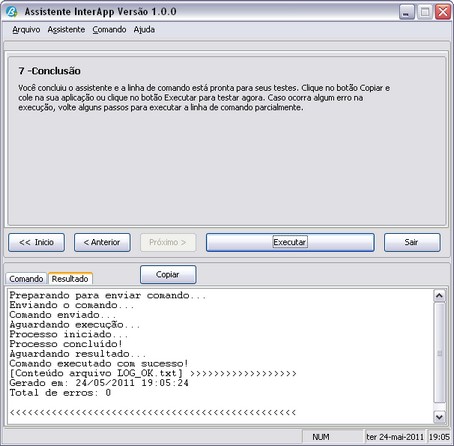Exit the wizard with Sair button

412,242
